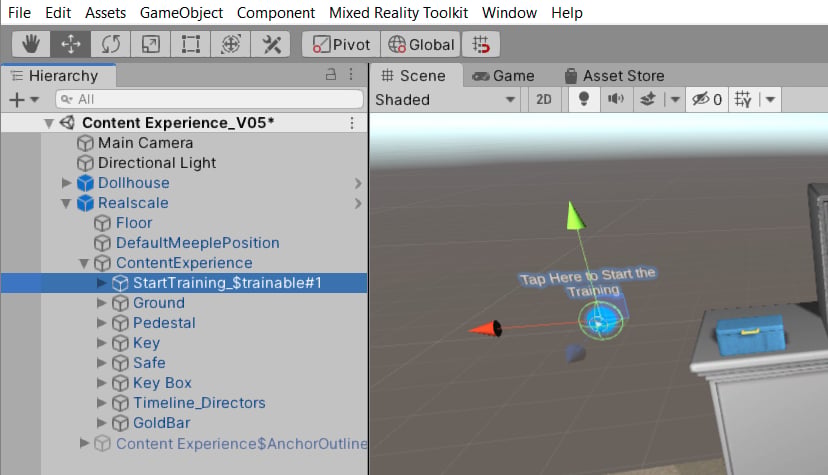Open the Shaded draw mode dropdown
The image size is (828, 475).
tap(445, 99)
